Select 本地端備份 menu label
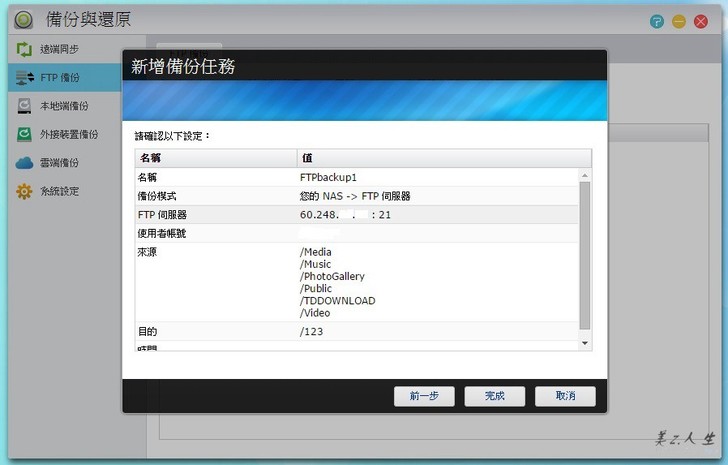Image resolution: width=728 pixels, height=465 pixels. coord(64,106)
